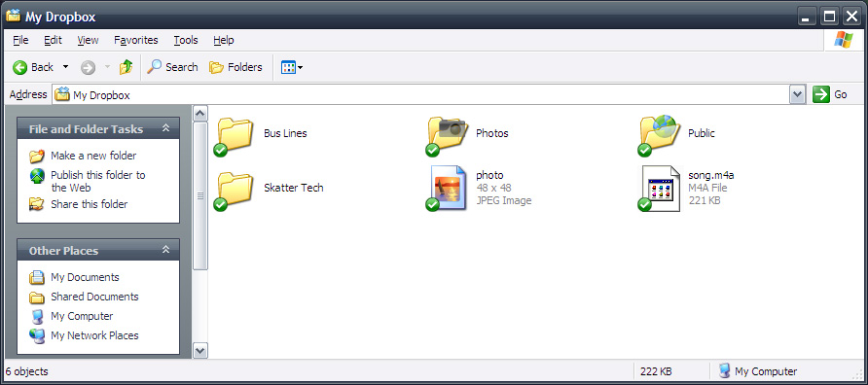
Task: Select the photo file name label
Action: (x=489, y=175)
